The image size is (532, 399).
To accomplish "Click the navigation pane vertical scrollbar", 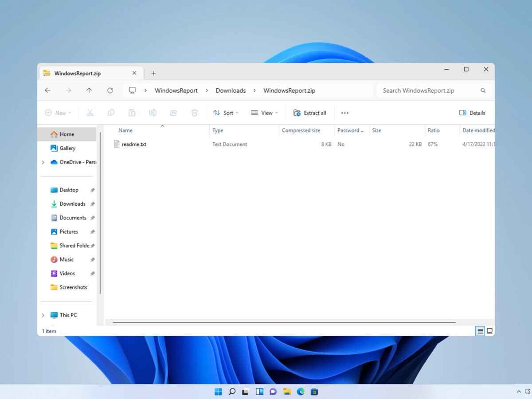I will (x=100, y=213).
